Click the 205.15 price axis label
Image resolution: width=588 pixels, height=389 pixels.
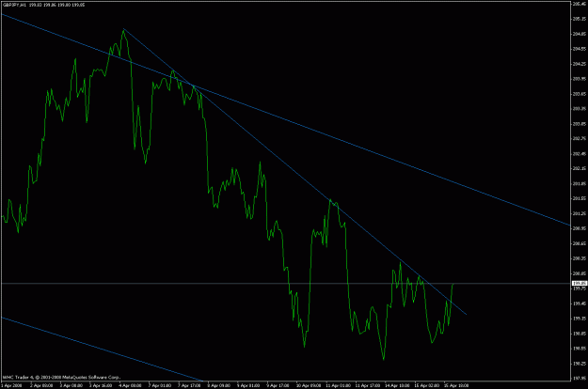(580, 19)
